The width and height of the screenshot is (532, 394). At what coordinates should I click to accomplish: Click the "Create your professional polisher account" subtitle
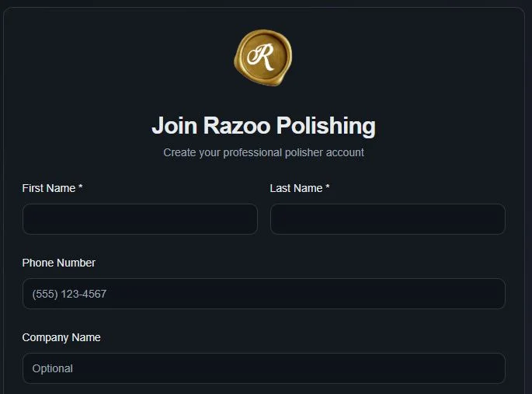click(263, 152)
